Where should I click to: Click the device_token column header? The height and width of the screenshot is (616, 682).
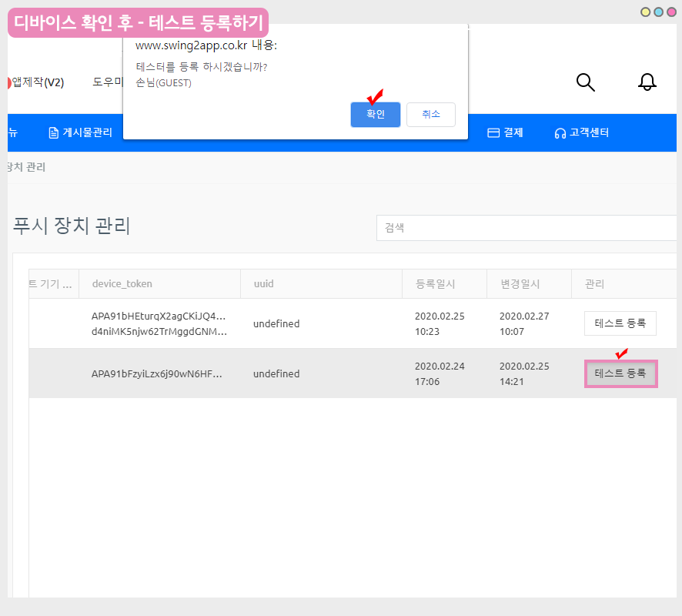tap(122, 284)
